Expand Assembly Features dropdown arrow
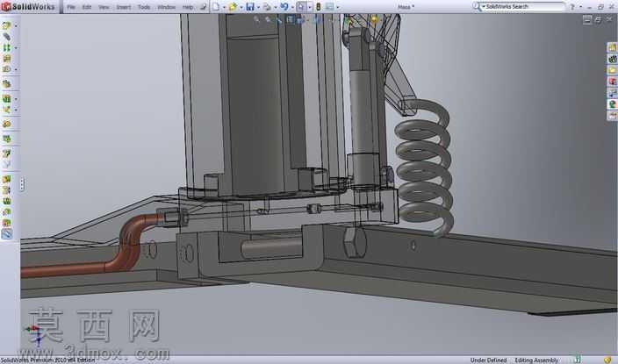Viewport: 618px width, 364px height. coord(16,98)
